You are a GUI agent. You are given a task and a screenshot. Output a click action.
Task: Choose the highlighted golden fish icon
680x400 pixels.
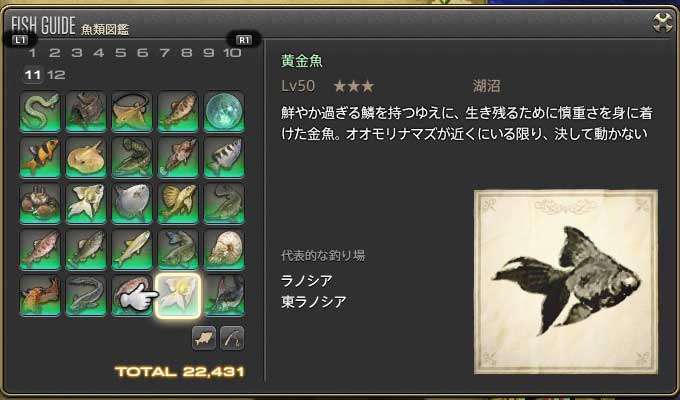pyautogui.click(x=178, y=295)
